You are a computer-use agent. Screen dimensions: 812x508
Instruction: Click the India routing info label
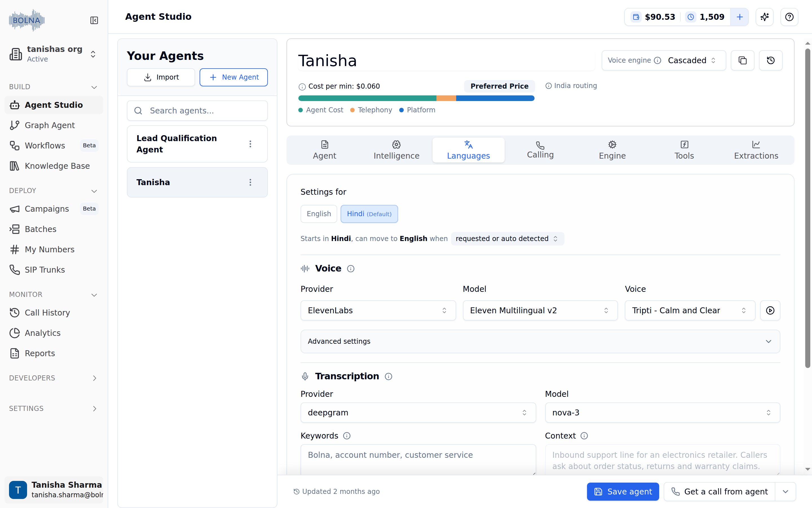tap(571, 86)
